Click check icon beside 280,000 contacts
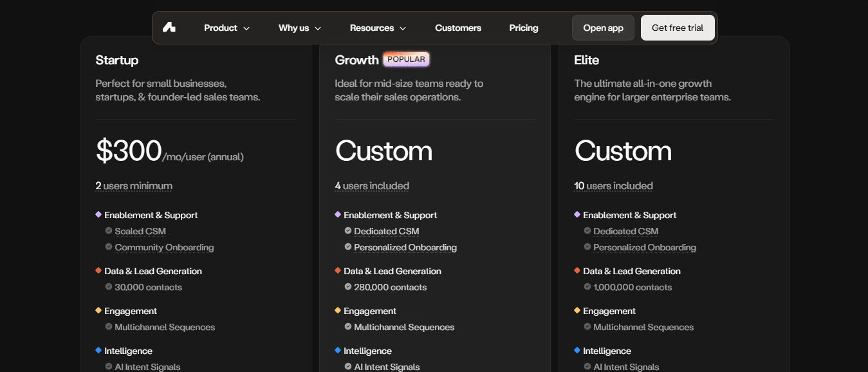Viewport: 868px width, 372px height. 348,286
